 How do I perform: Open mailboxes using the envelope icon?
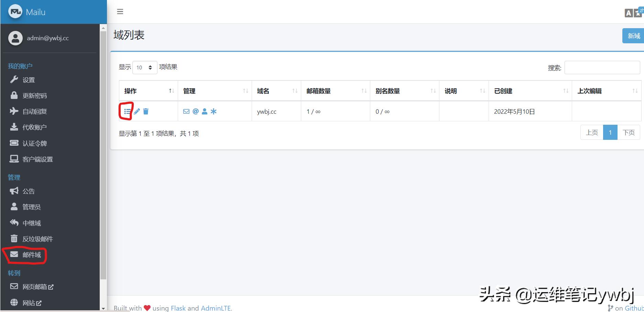point(186,111)
